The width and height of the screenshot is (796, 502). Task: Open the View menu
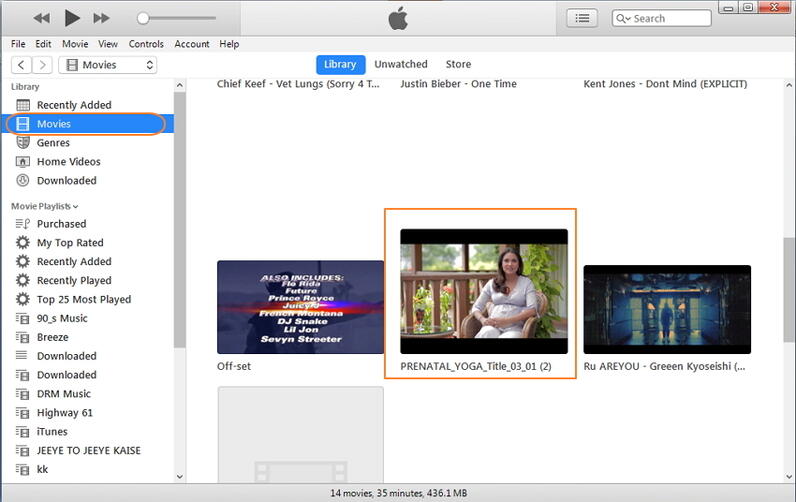108,44
